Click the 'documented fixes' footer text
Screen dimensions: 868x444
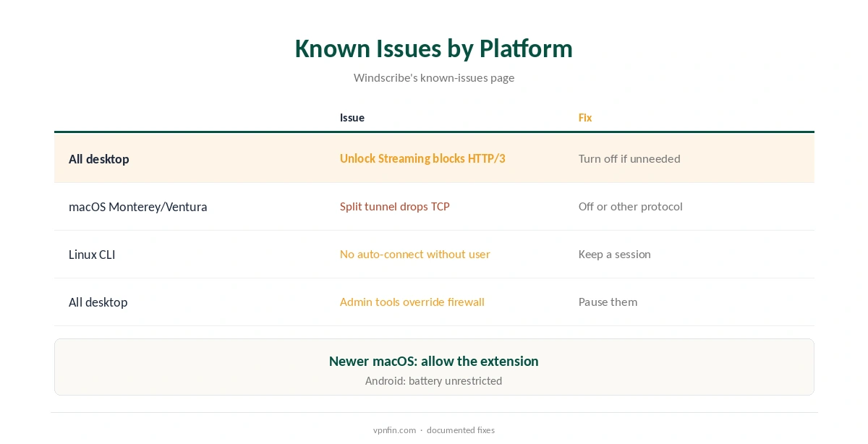[461, 430]
